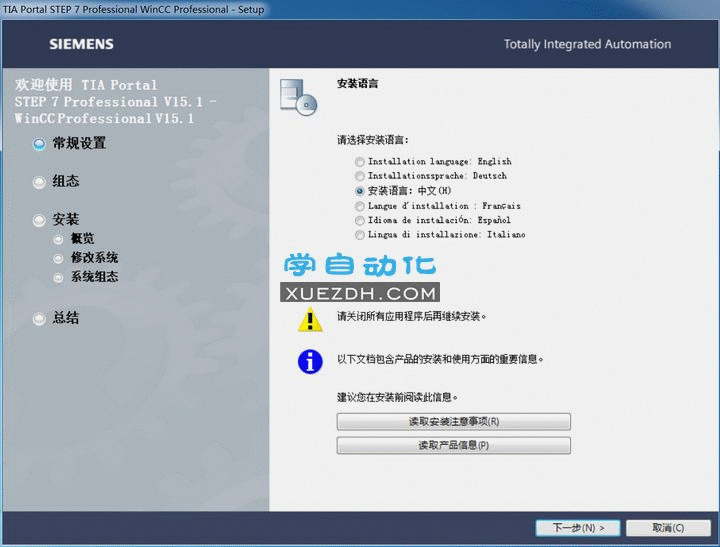Select Español installation language radio button
The image size is (720, 547).
pos(360,220)
